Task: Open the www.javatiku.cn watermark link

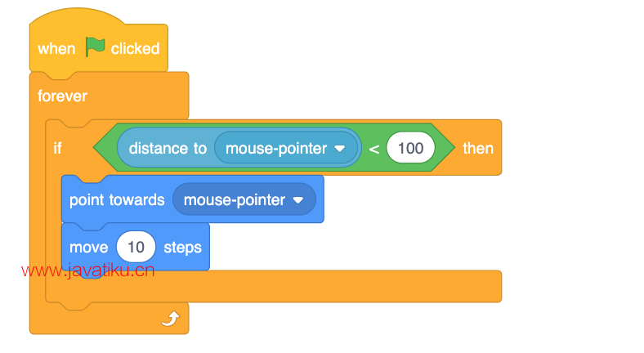Action: point(88,270)
